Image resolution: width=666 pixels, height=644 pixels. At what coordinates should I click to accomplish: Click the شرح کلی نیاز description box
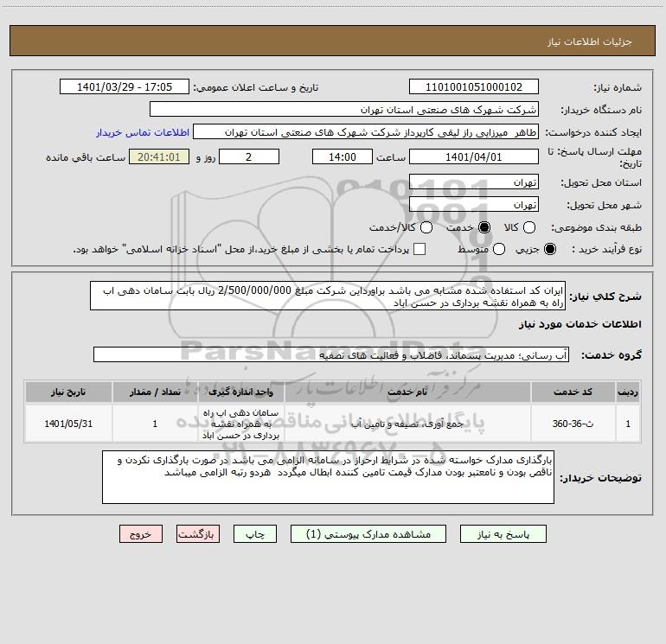(x=328, y=296)
